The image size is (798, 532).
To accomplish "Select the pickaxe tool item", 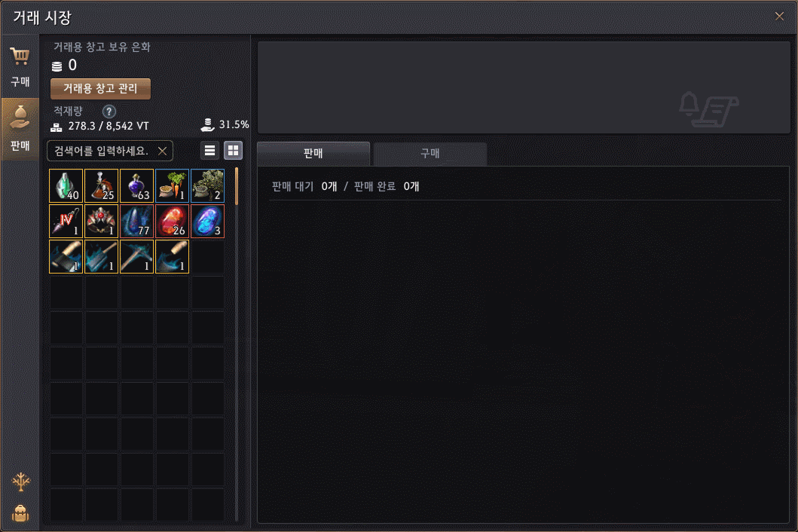I will pyautogui.click(x=137, y=257).
